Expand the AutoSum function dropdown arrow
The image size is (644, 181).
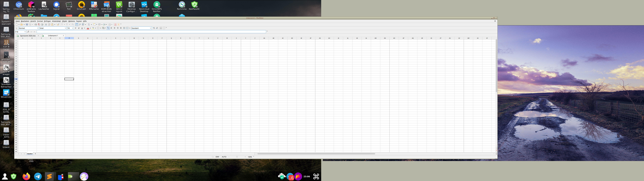point(91,25)
